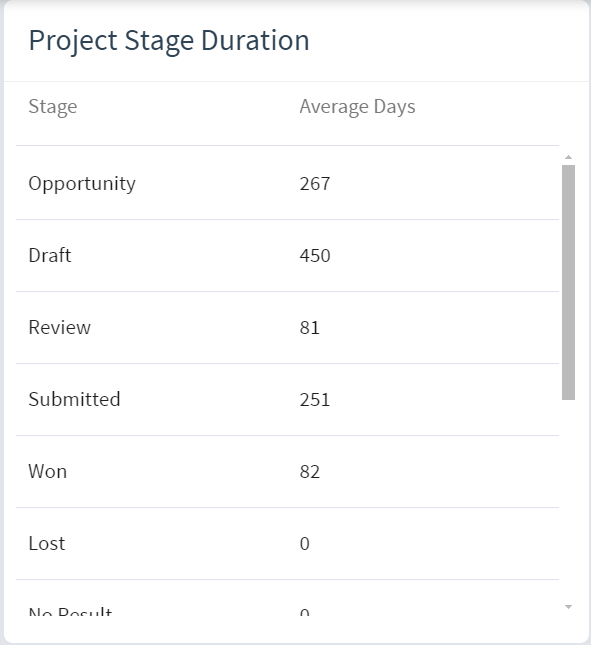Click the scrollbar track below the thumb
This screenshot has width=591, height=645.
pyautogui.click(x=568, y=501)
